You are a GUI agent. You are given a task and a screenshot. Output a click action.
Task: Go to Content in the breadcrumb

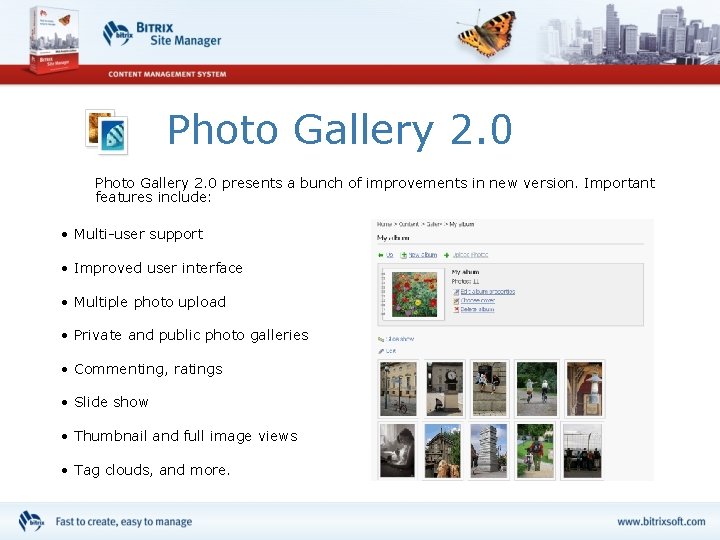[408, 225]
